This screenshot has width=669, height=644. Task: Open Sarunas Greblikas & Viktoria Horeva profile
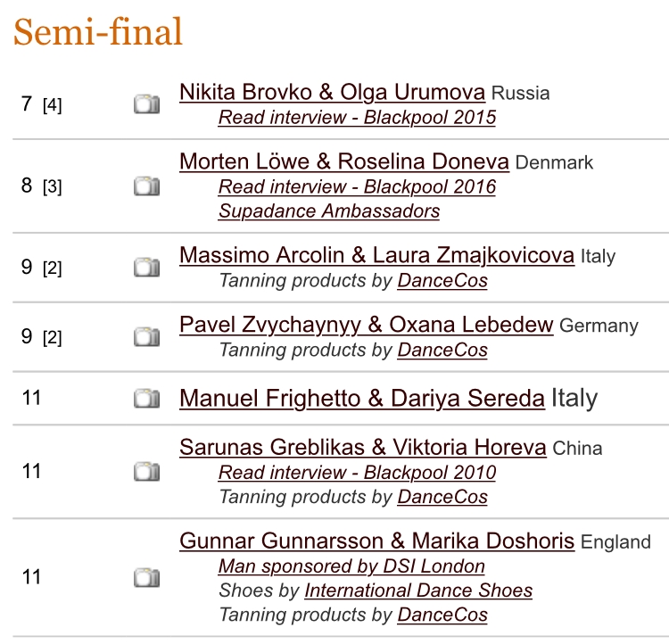click(x=363, y=447)
